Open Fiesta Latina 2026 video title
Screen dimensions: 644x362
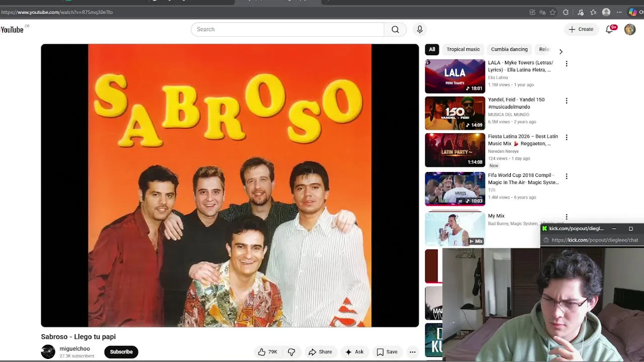pos(523,140)
